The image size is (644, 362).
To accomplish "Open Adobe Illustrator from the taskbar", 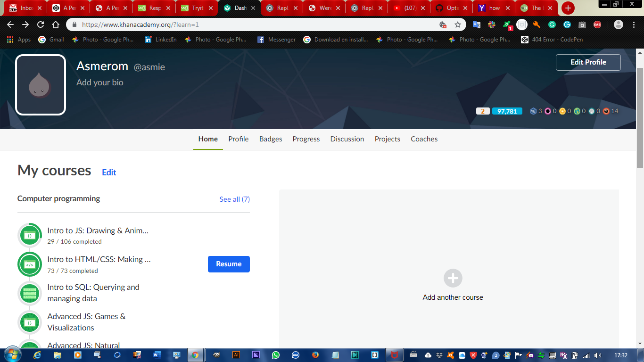I will [x=236, y=355].
